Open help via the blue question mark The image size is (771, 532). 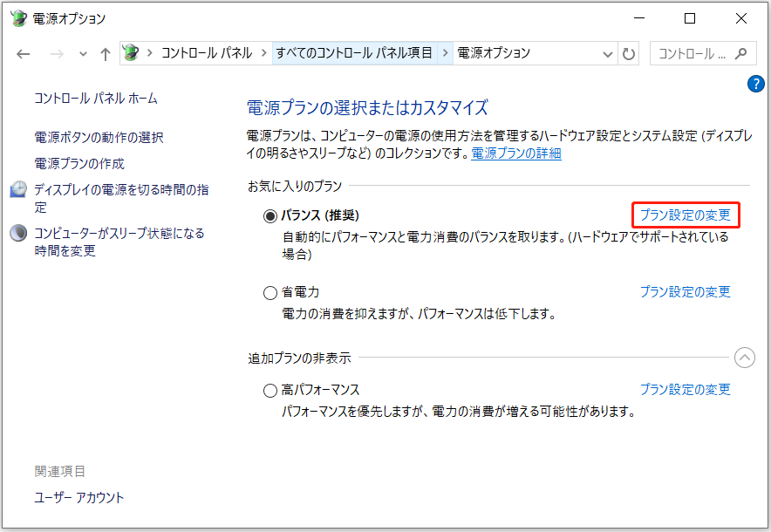(755, 84)
